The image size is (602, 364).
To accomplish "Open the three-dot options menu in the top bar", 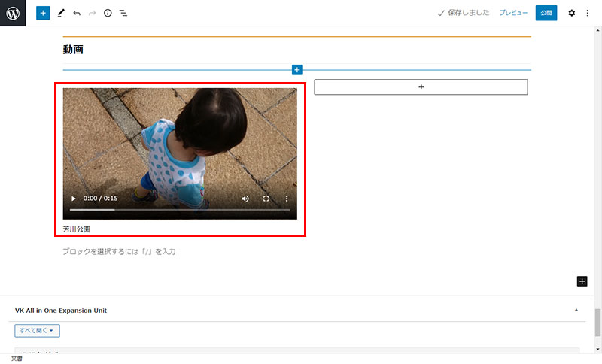I will click(x=588, y=13).
